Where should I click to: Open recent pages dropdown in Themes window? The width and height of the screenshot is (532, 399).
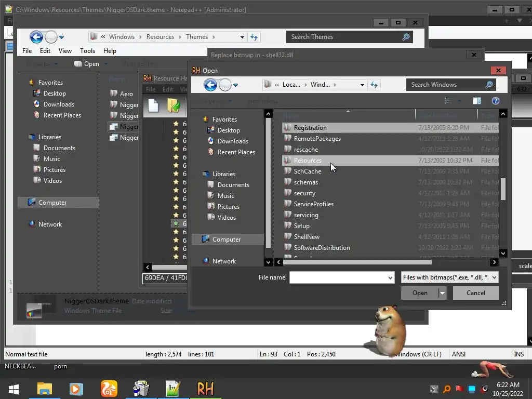tap(61, 37)
